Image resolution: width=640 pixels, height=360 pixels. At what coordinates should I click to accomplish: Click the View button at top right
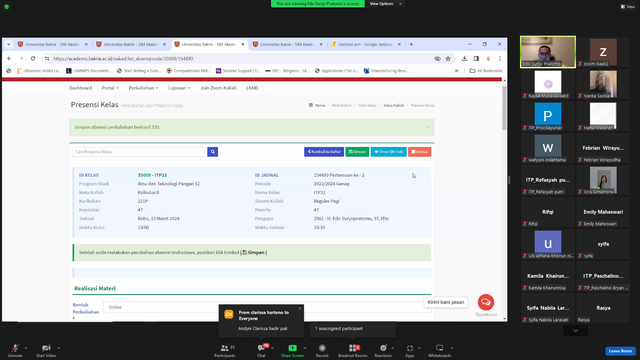(628, 7)
